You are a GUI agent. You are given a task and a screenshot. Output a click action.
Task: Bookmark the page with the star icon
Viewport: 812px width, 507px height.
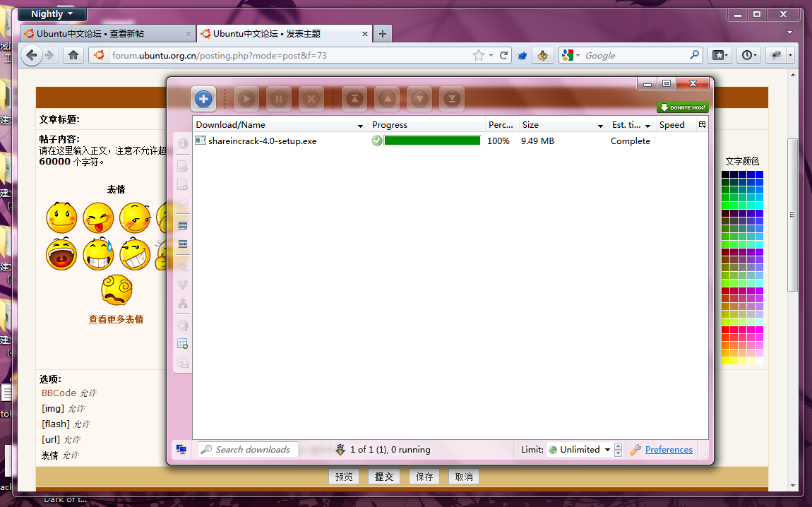point(479,55)
